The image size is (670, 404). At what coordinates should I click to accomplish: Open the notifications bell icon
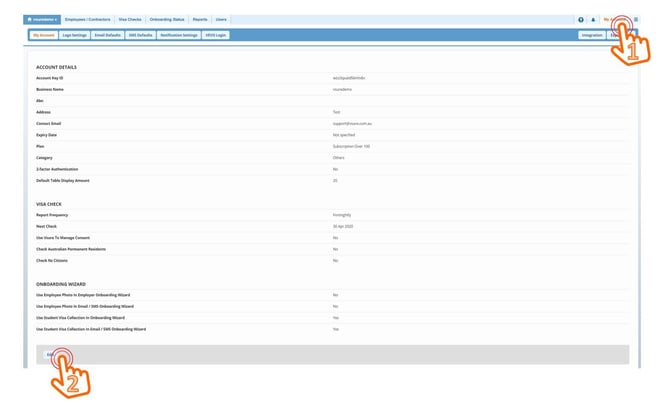click(x=593, y=19)
